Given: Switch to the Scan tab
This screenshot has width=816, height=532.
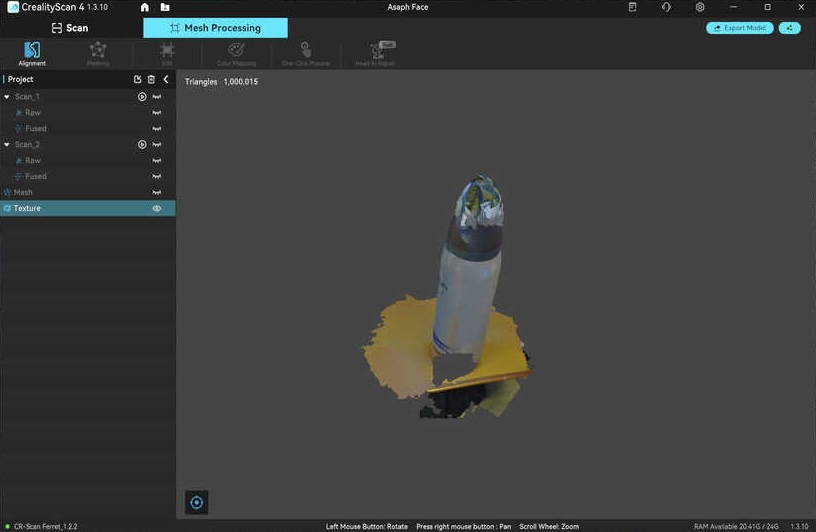Looking at the screenshot, I should click(70, 28).
